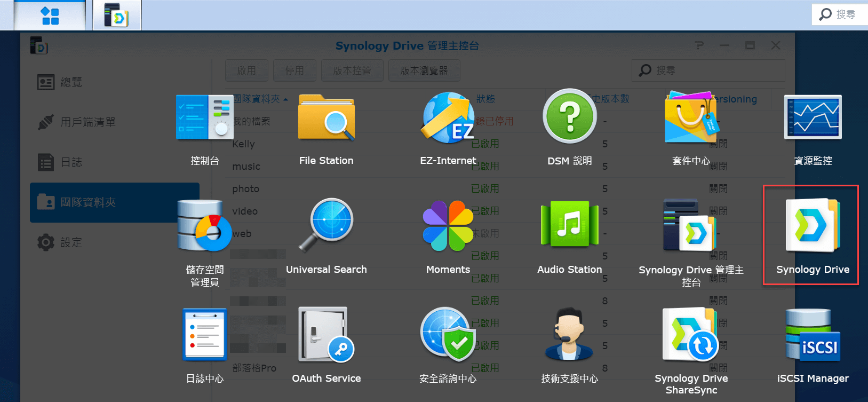Open 版本瀏覽器 in Drive console
The image size is (868, 402).
click(x=424, y=70)
